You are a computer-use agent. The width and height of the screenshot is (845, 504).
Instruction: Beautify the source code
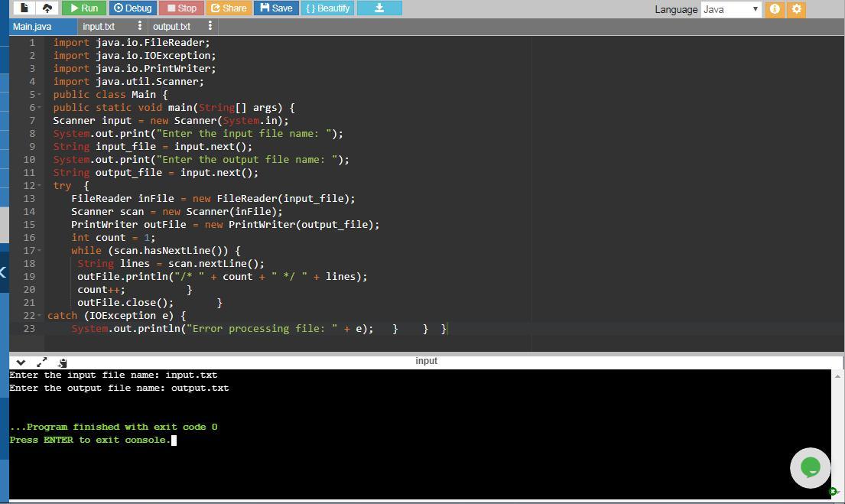click(x=327, y=8)
